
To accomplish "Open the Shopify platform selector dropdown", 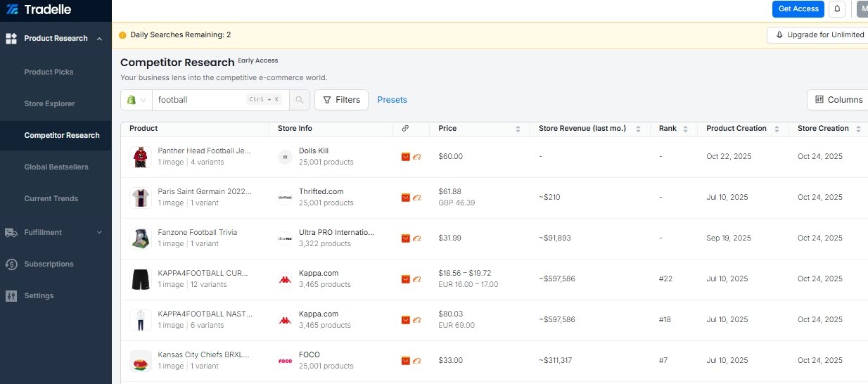I will [x=136, y=100].
